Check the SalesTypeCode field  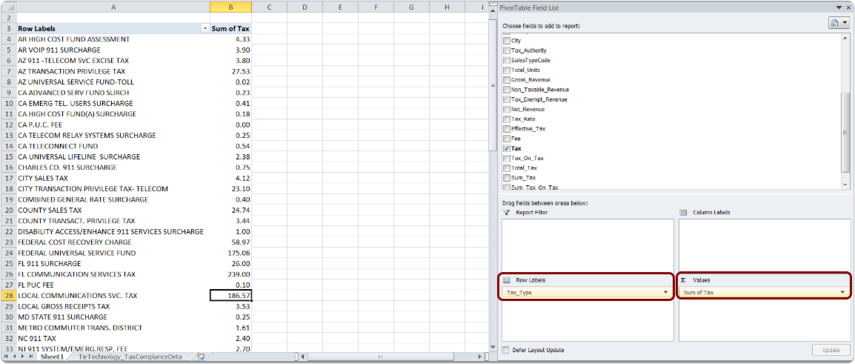(x=507, y=60)
